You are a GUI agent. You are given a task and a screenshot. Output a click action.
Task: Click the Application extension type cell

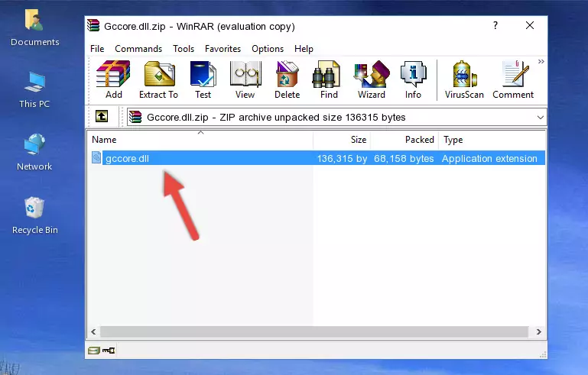pos(489,158)
